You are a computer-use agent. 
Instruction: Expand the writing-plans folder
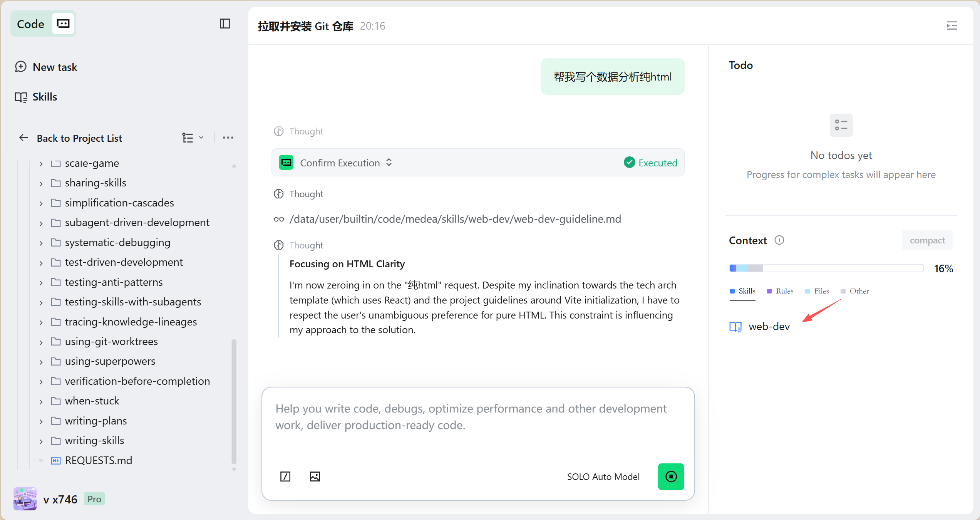click(x=41, y=421)
